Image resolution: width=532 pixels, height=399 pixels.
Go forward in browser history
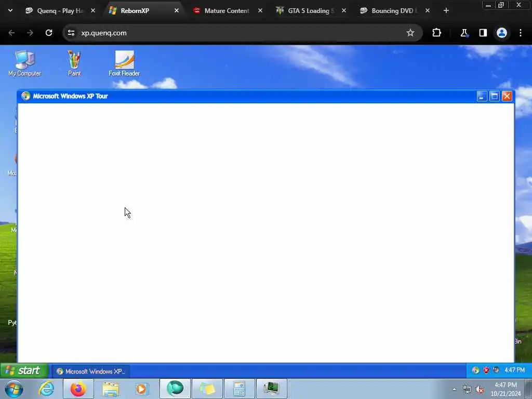pyautogui.click(x=30, y=33)
